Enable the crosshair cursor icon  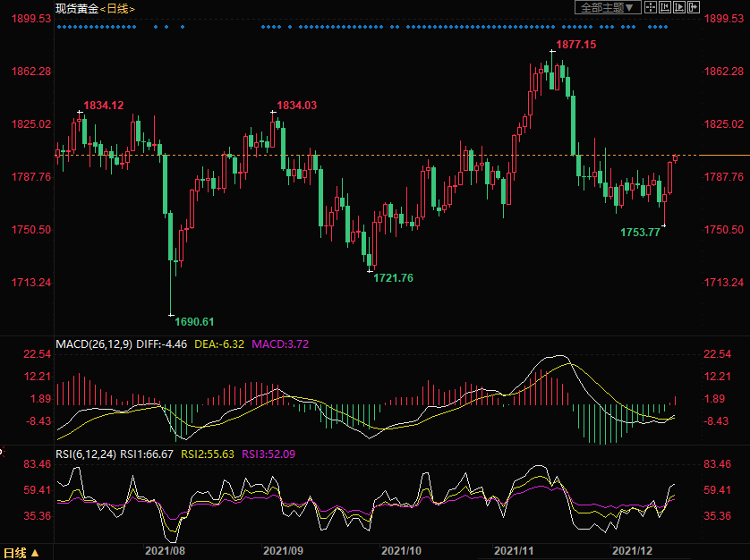pos(651,7)
